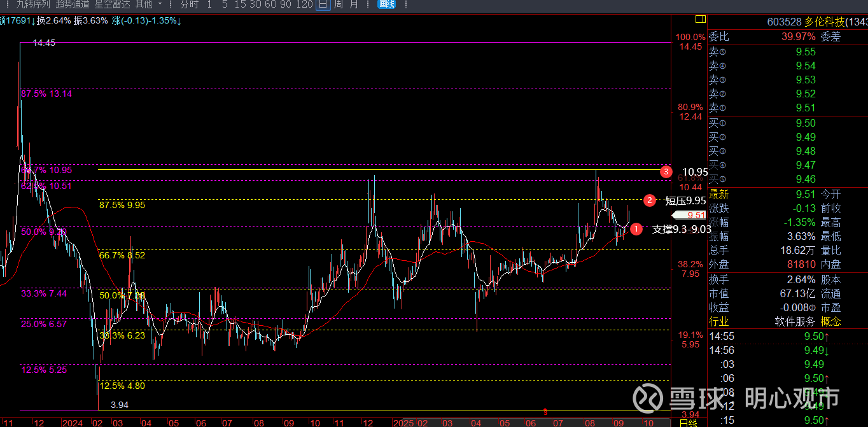This screenshot has width=868, height=427.
Task: Select the 14:55 tick trade row
Action: 787,337
